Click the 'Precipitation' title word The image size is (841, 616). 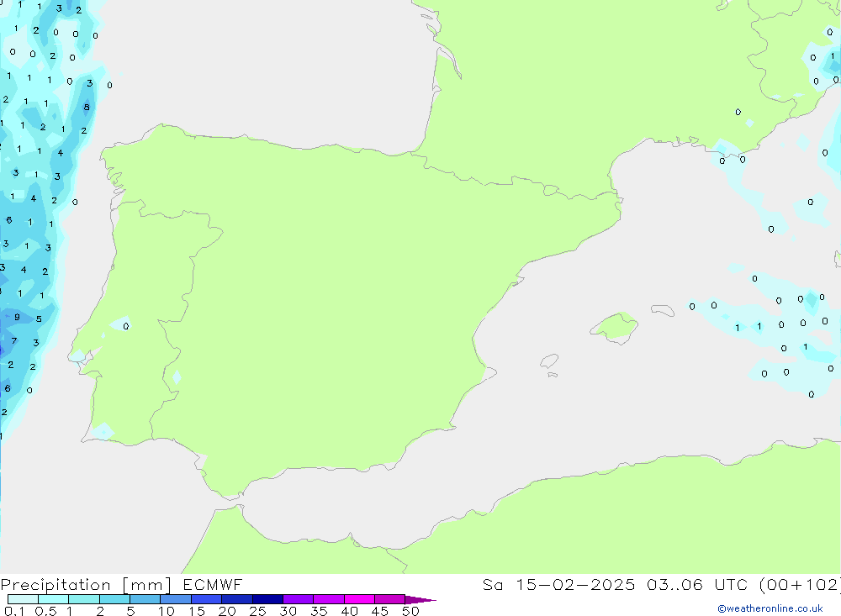point(56,585)
